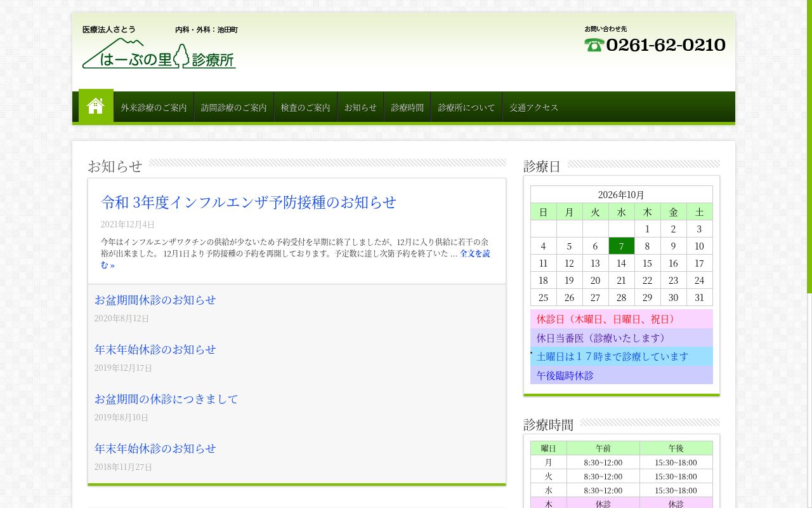Open 年末年始休診のお知らせ dated 2018年11月27日
Screen dimensions: 812x508
coord(155,448)
